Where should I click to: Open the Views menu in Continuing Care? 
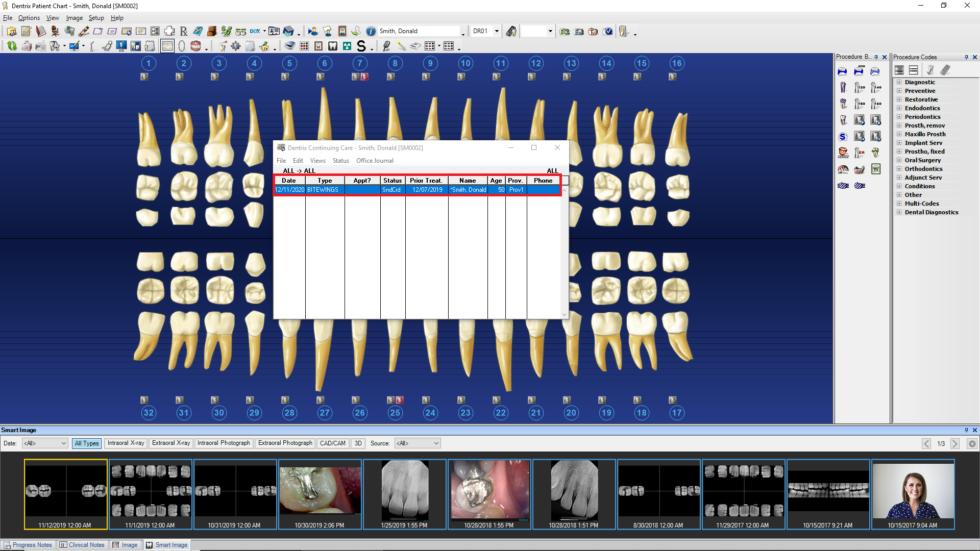[317, 161]
